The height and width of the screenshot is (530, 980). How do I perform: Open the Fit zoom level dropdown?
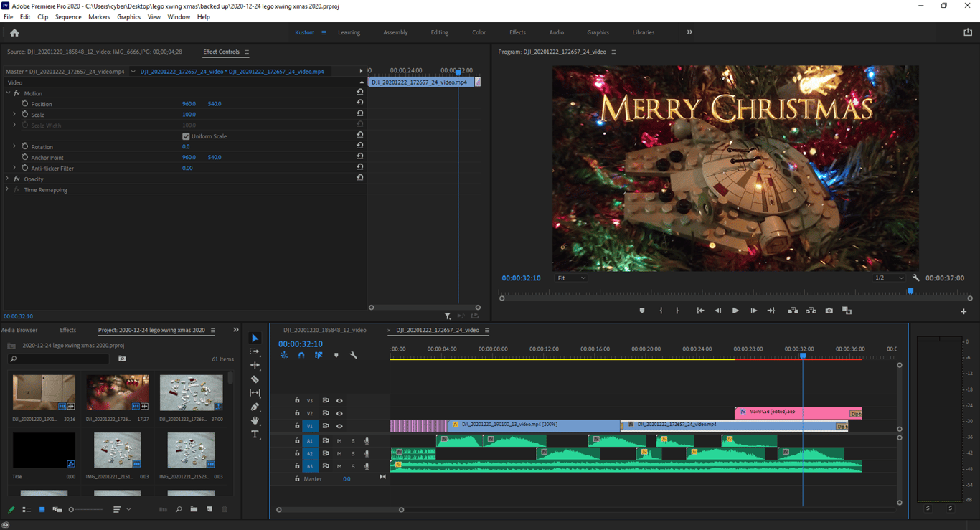pyautogui.click(x=571, y=278)
